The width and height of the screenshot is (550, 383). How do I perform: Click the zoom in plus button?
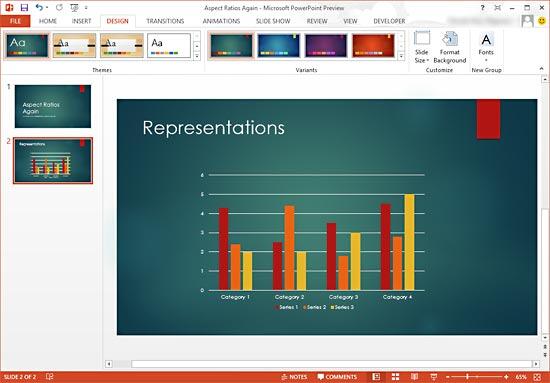point(506,377)
